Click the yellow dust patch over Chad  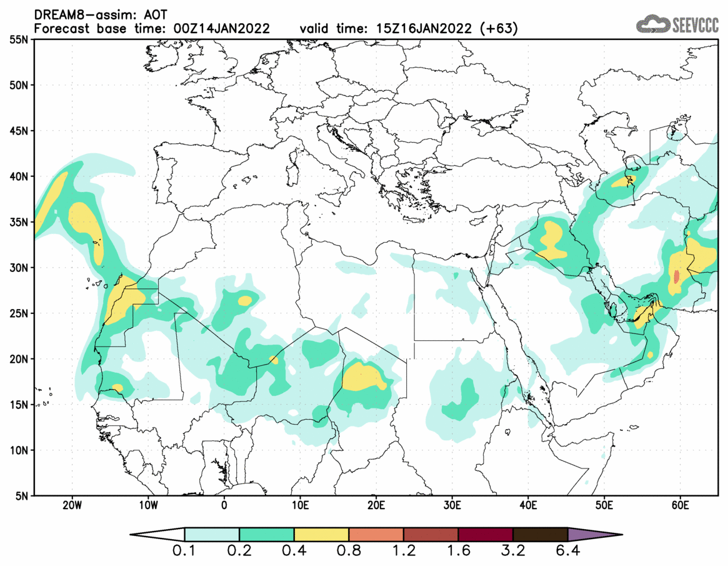click(x=364, y=377)
